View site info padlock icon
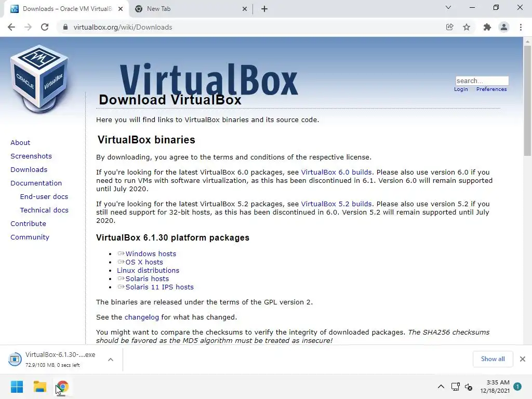The width and height of the screenshot is (532, 399). pos(65,27)
